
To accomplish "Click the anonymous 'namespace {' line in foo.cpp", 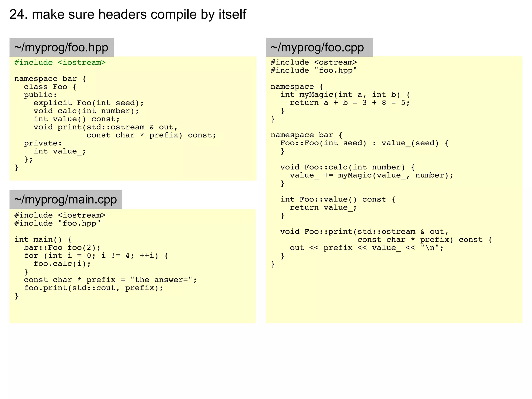I will (x=297, y=87).
